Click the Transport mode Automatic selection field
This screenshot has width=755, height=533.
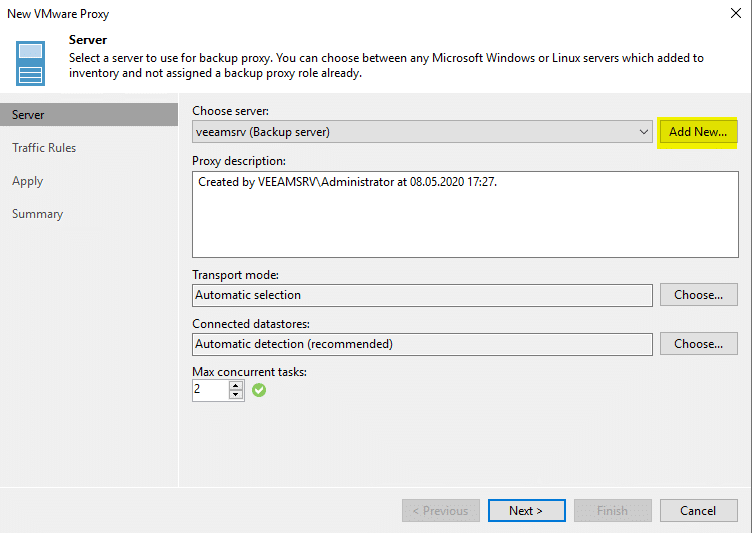422,295
